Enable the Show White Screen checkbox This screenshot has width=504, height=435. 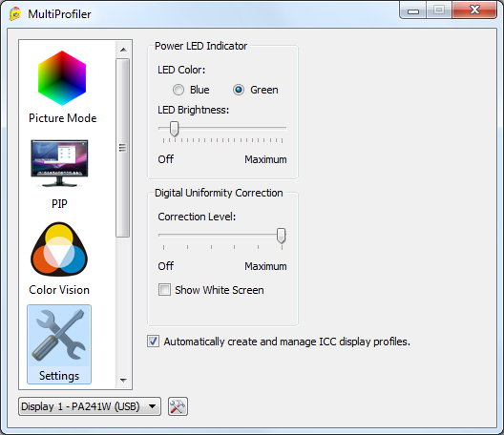(x=164, y=289)
